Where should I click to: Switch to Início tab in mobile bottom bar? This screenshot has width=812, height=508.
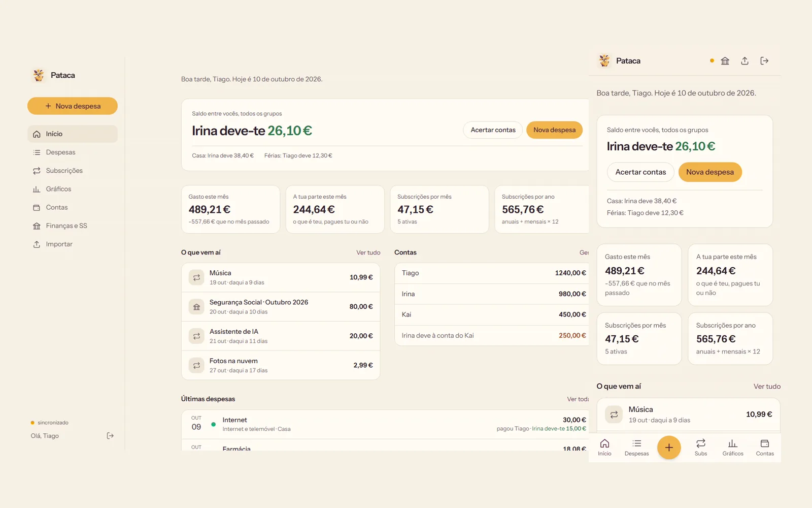604,448
